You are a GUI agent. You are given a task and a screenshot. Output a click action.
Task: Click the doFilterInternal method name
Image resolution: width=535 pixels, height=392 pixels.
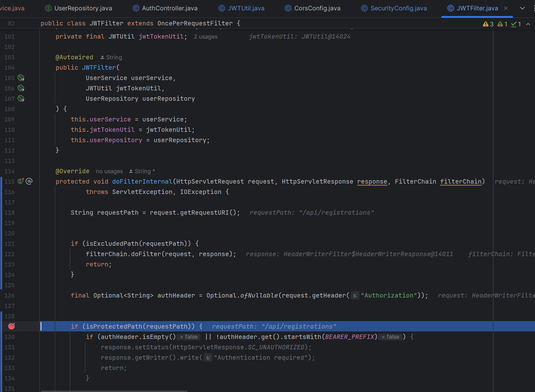tap(142, 181)
